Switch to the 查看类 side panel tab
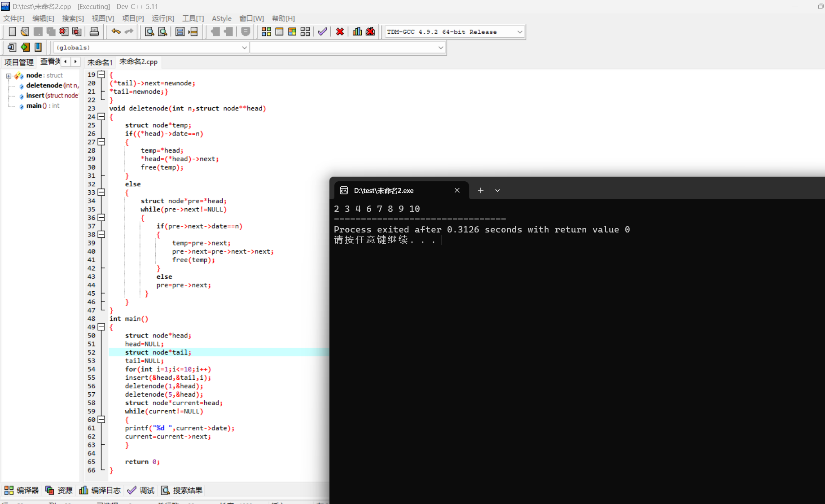 point(50,61)
